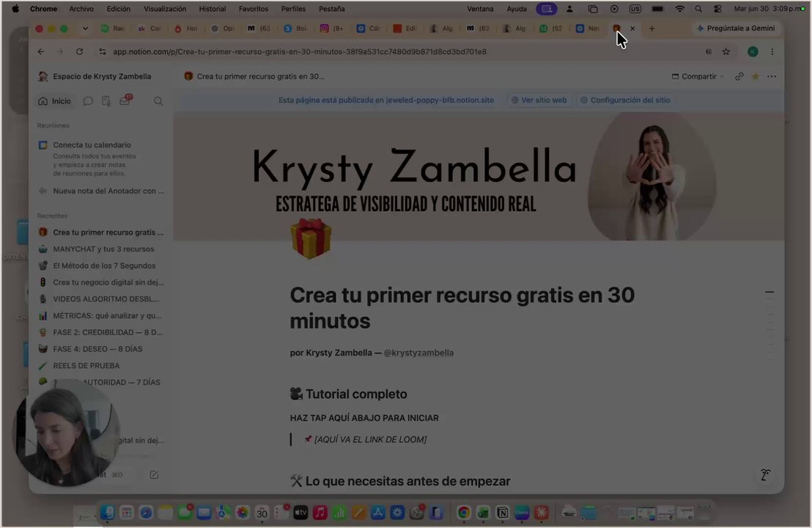Open a new Chrome tab with plus

652,29
